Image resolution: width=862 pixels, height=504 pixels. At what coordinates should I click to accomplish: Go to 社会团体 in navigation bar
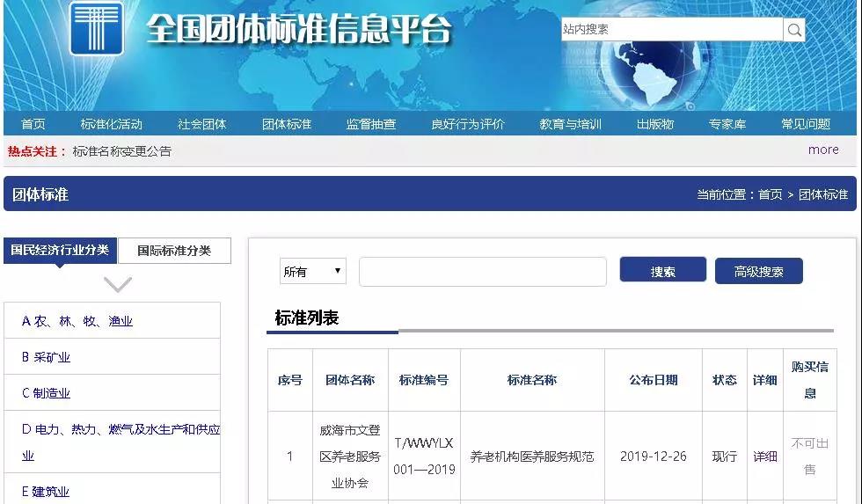tap(201, 124)
